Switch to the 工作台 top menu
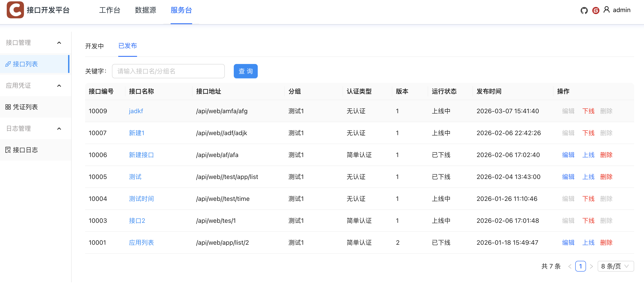644x285 pixels. click(x=110, y=10)
